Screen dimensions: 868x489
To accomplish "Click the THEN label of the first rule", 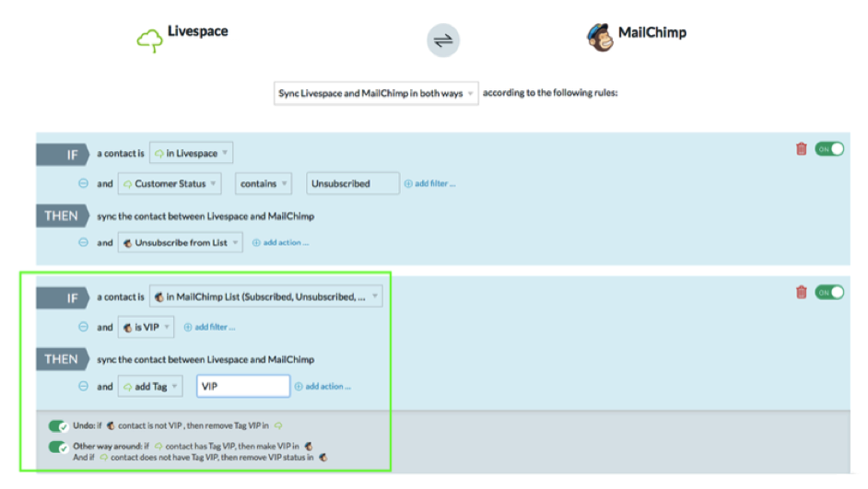I will [x=63, y=215].
